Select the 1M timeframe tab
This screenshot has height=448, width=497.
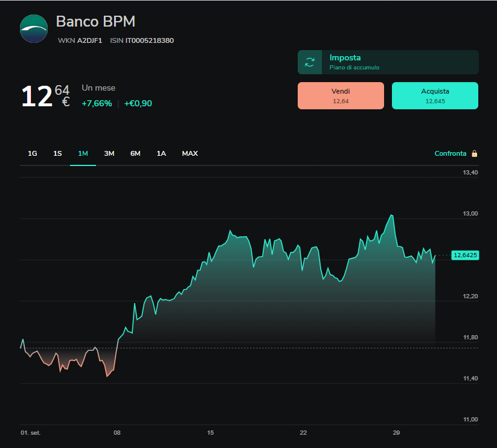83,154
